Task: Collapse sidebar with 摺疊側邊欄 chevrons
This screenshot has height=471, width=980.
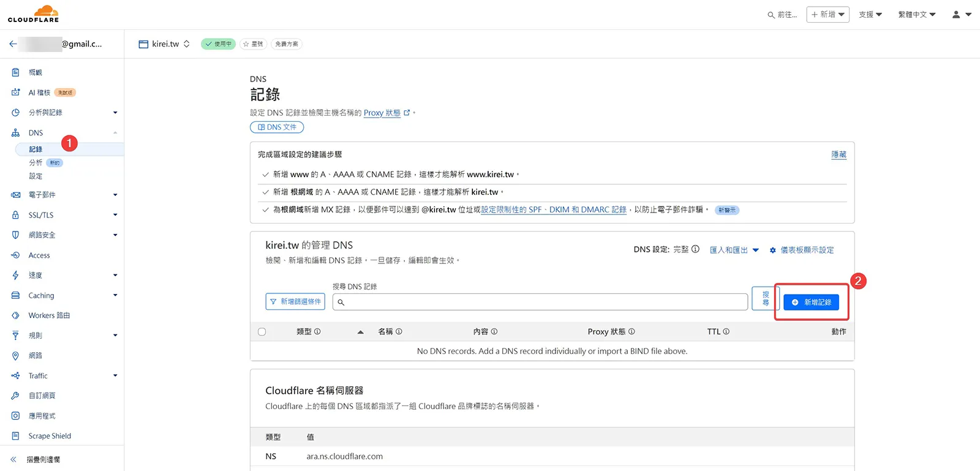Action: tap(13, 459)
